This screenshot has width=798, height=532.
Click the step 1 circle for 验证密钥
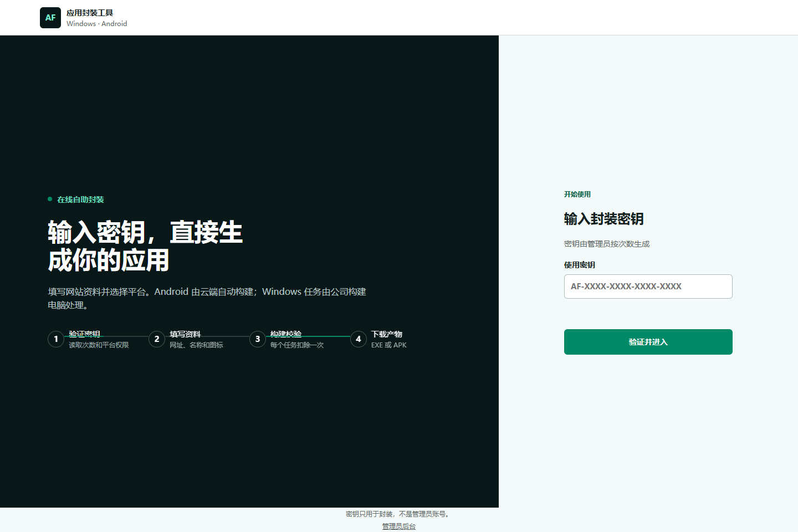point(56,339)
